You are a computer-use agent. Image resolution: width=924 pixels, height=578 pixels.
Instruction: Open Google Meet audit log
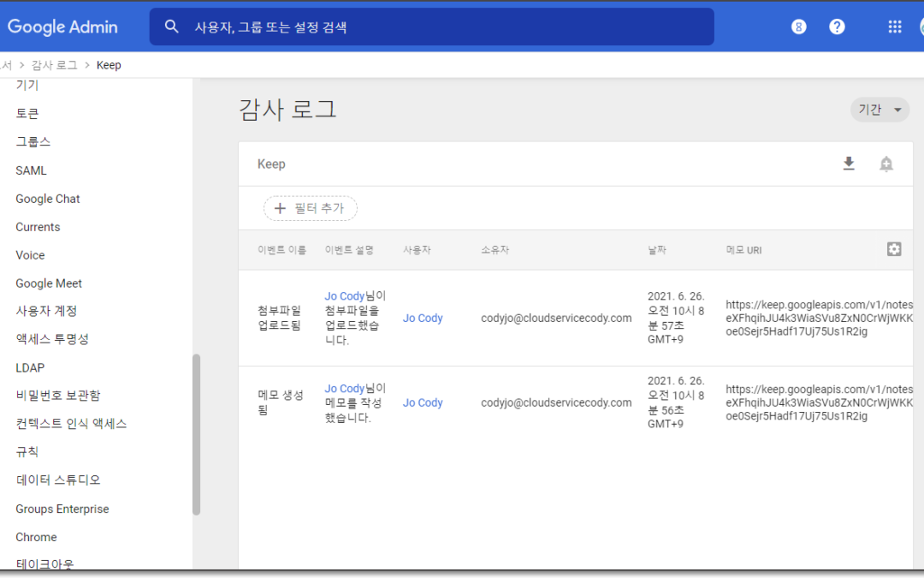[49, 283]
